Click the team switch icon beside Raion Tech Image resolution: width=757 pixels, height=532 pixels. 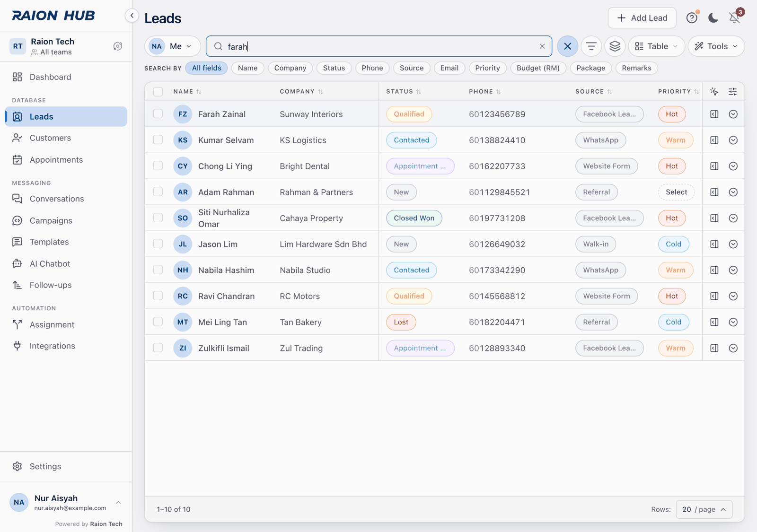(x=118, y=46)
